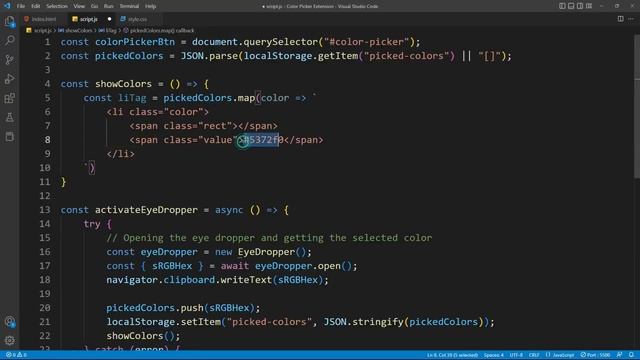Open the Extensions view
The image size is (640, 360).
pos(9,98)
